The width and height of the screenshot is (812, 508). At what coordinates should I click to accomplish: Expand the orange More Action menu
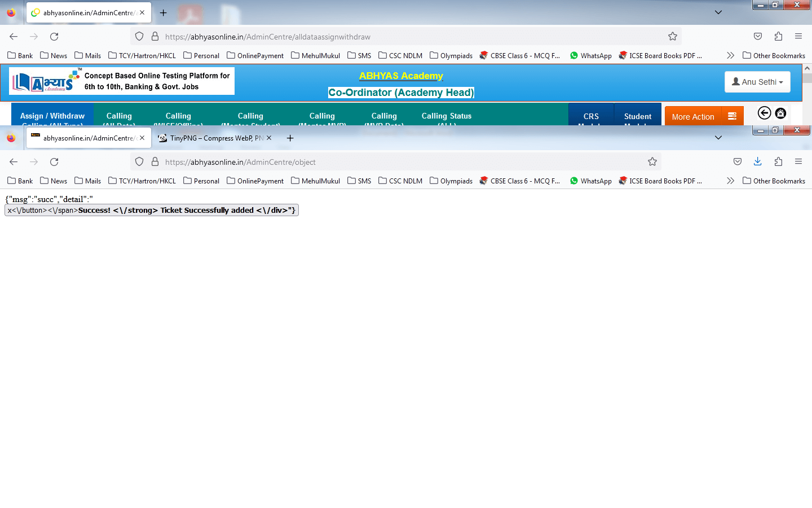[693, 117]
